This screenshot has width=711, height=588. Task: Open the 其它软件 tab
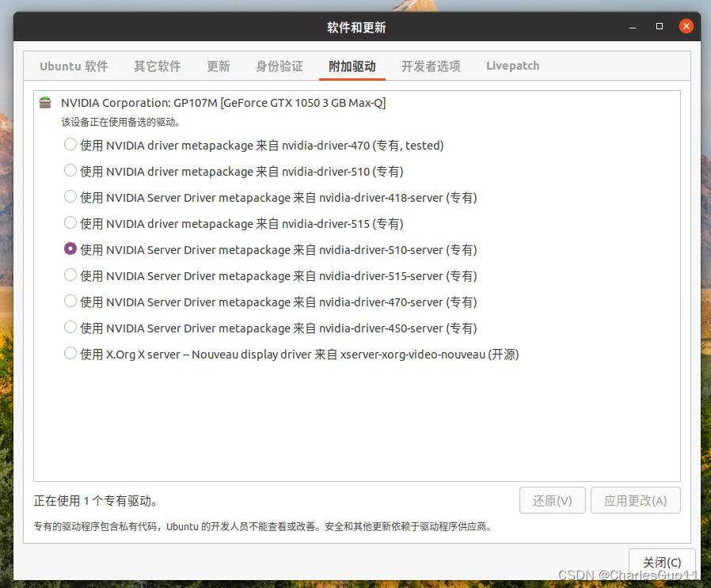(x=157, y=66)
